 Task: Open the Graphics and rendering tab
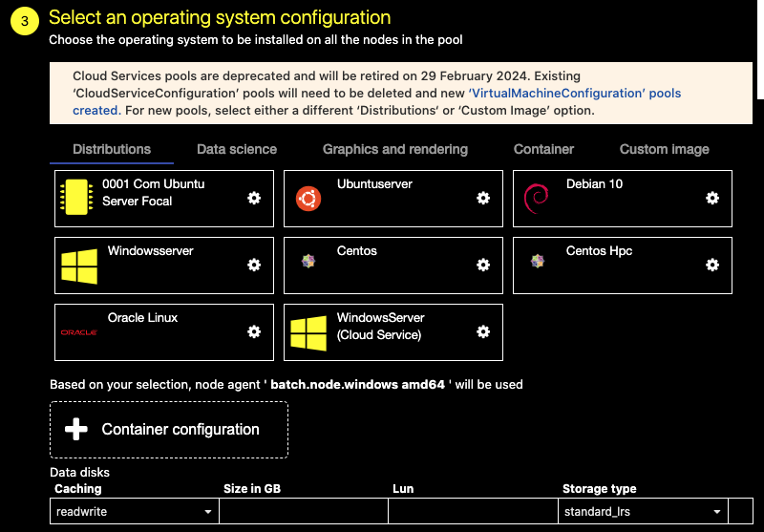(x=395, y=149)
